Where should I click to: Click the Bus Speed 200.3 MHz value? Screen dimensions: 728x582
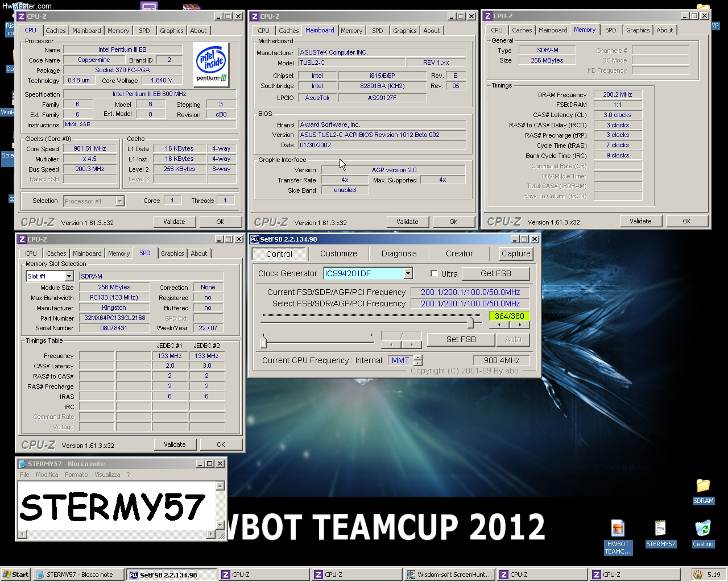(x=90, y=169)
